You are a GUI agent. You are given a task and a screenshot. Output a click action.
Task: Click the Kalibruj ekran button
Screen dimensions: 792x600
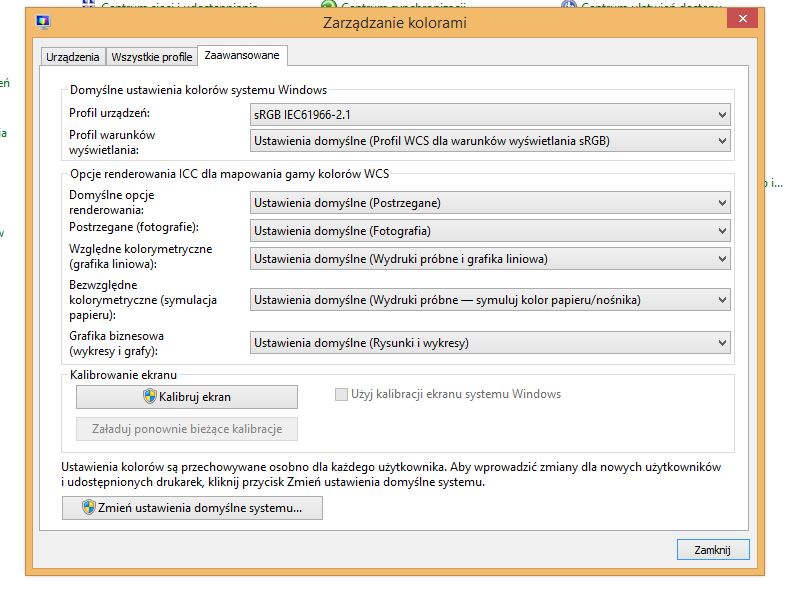[187, 397]
